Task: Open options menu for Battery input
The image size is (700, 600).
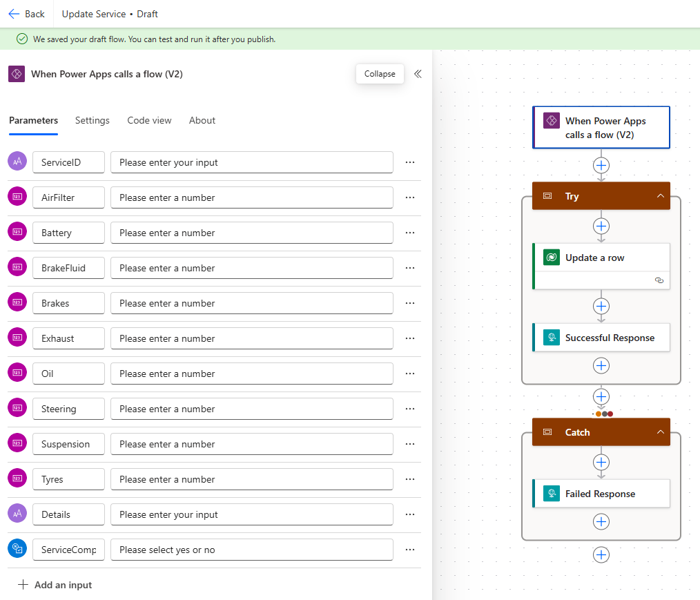Action: pyautogui.click(x=410, y=233)
